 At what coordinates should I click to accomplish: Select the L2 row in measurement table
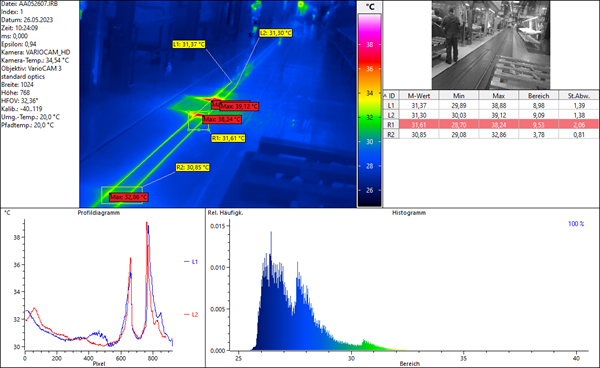(491, 115)
